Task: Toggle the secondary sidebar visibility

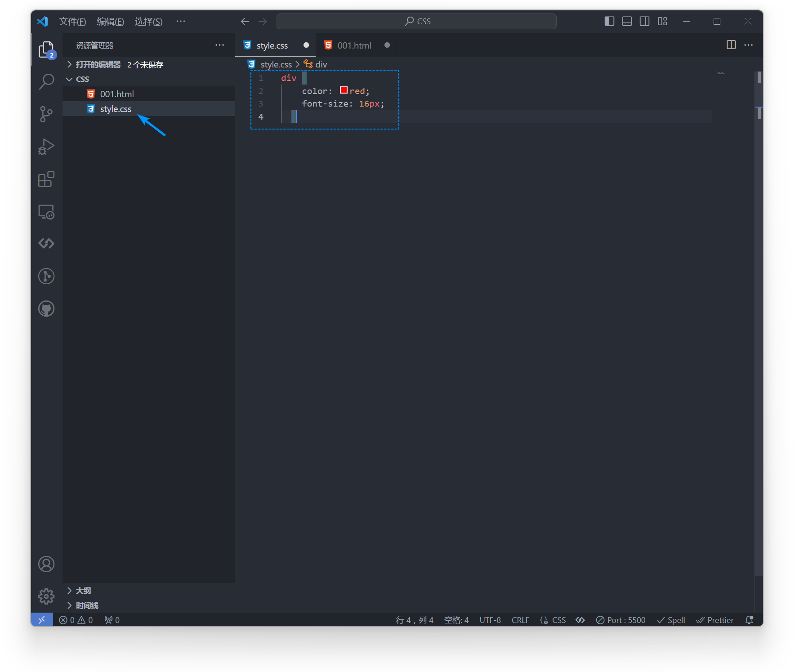Action: [x=644, y=21]
